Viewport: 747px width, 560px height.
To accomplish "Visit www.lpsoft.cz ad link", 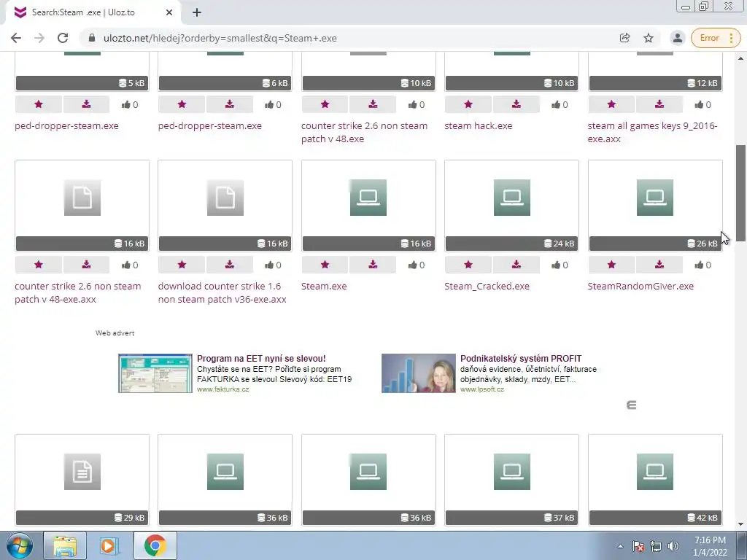I will [x=482, y=389].
